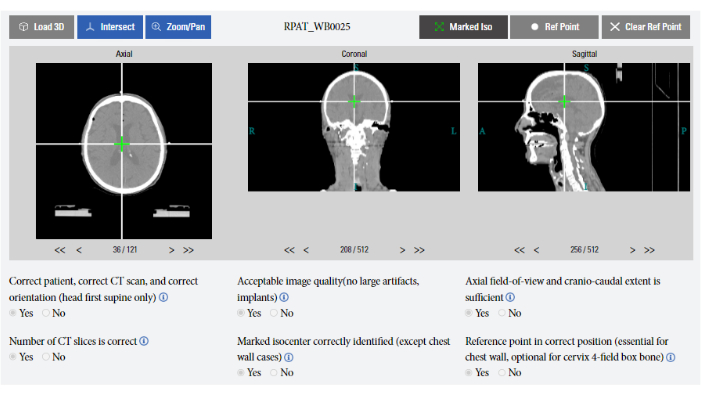Open info for axial field-of-view question
Image resolution: width=701 pixels, height=395 pixels.
[510, 297]
